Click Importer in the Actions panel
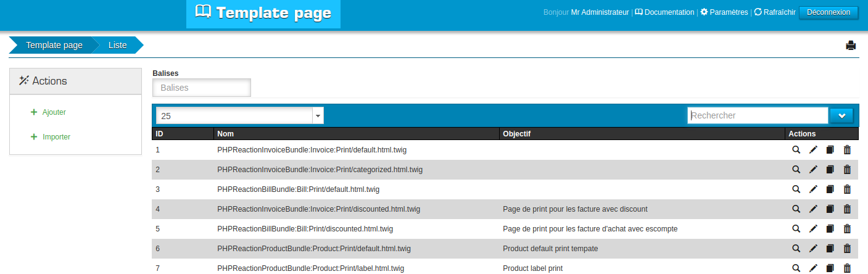Screen dimensions: 868x274 (56, 137)
